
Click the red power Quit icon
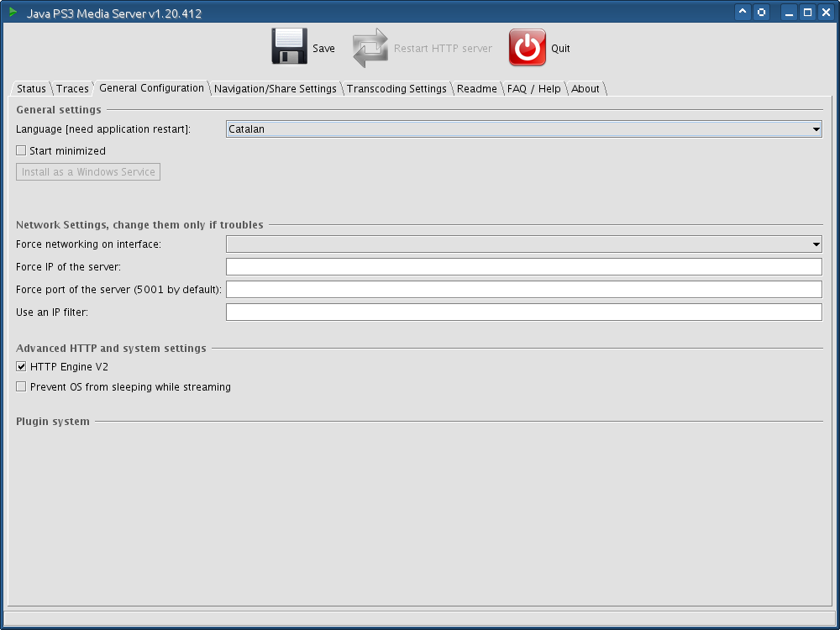tap(528, 47)
